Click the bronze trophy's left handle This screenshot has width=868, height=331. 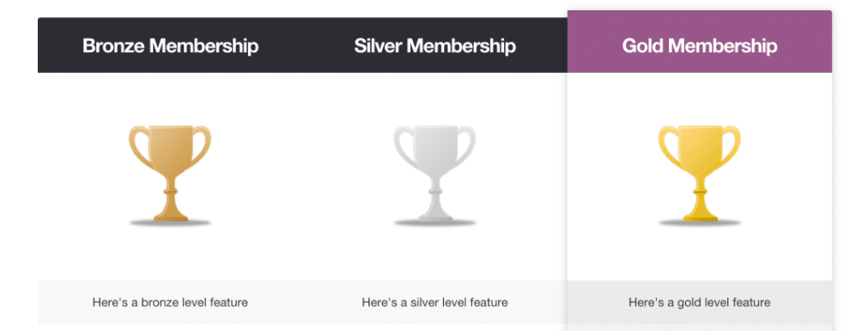click(x=139, y=147)
